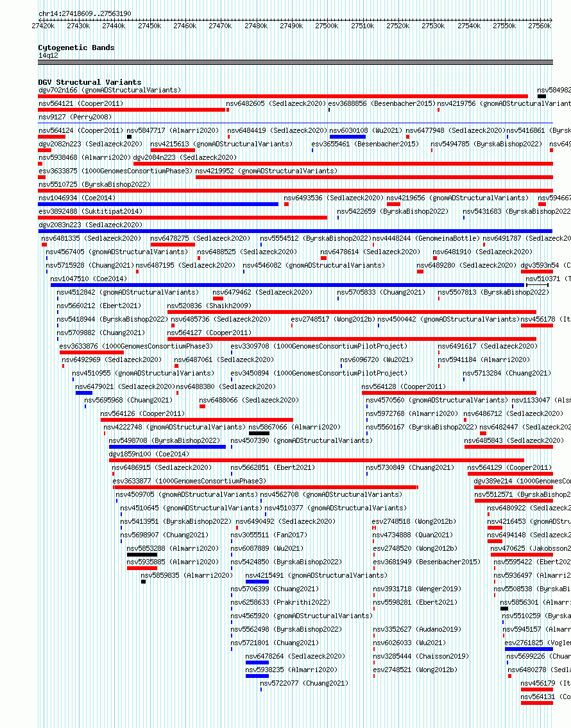Open the esv3309708 (1000GenomesConsortiumPilotProject) label

click(319, 346)
